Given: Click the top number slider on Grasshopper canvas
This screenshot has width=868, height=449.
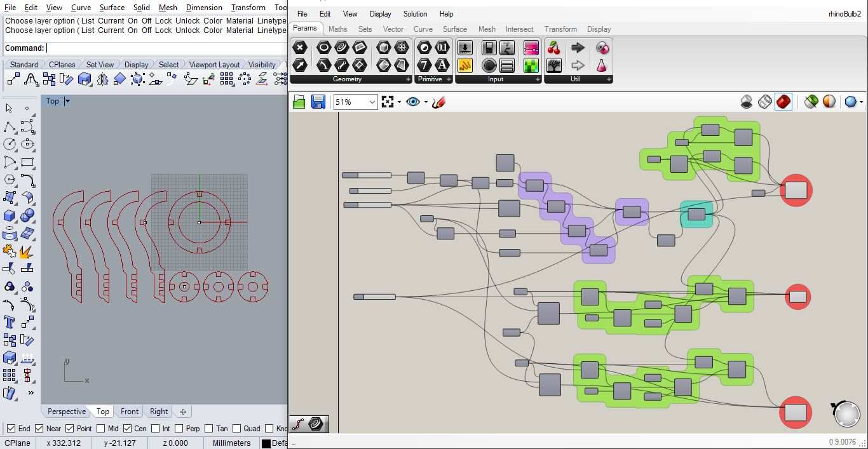Looking at the screenshot, I should [x=366, y=175].
